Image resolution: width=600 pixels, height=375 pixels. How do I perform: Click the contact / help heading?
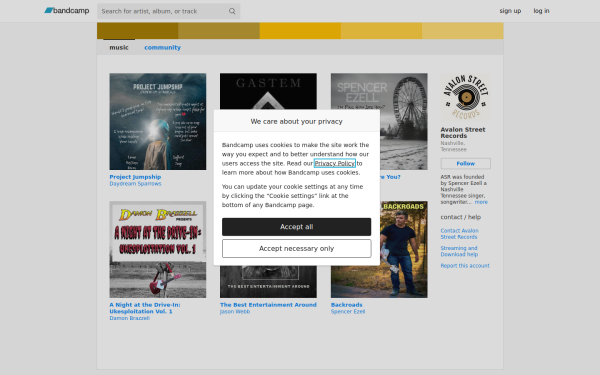coord(460,217)
